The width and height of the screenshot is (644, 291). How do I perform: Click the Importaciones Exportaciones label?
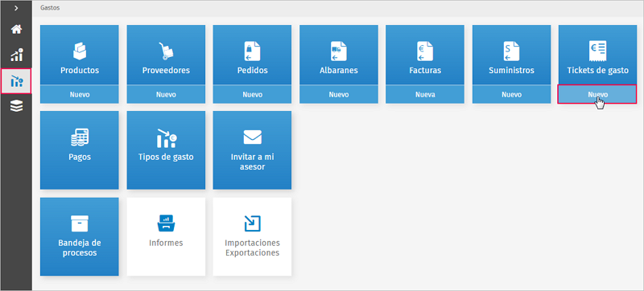(252, 248)
